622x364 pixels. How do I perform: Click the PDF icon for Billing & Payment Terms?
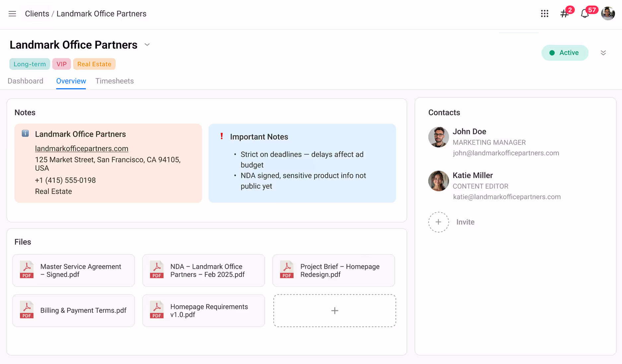[x=27, y=310]
